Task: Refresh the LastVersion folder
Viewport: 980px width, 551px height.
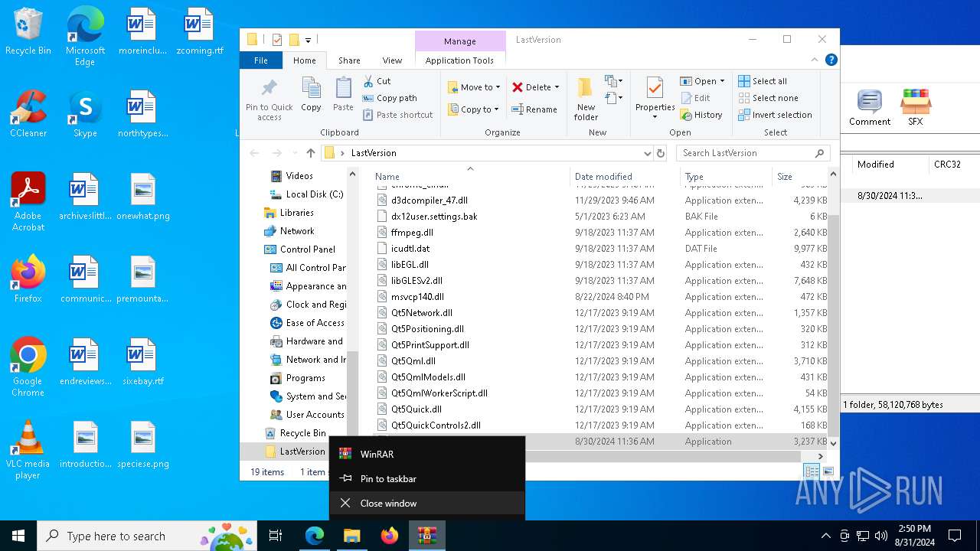Action: coord(662,153)
